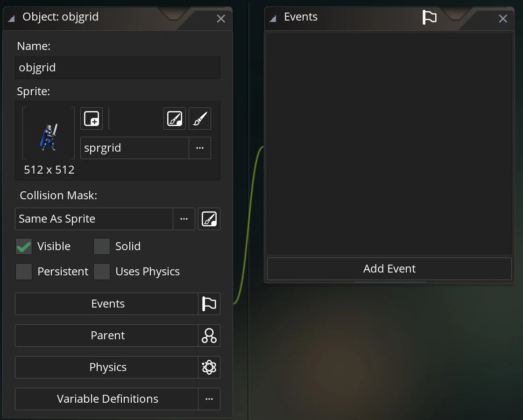Click the new sprite icon
523x420 pixels.
pyautogui.click(x=92, y=119)
